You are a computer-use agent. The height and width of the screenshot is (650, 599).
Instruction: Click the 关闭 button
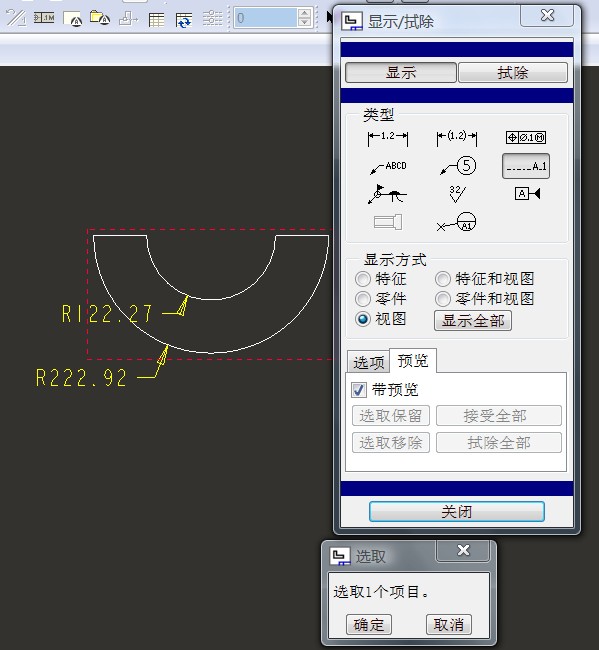click(456, 512)
